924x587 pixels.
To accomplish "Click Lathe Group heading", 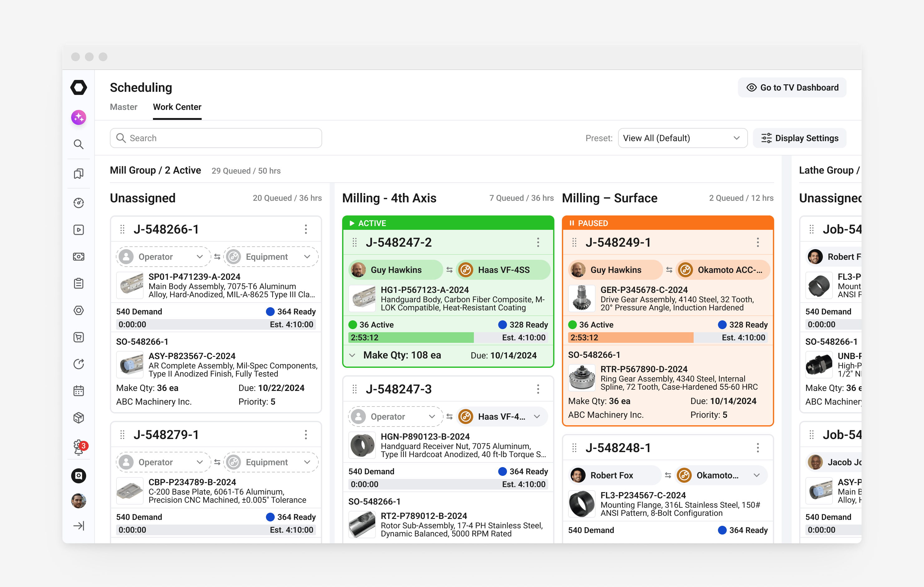I will click(x=829, y=170).
